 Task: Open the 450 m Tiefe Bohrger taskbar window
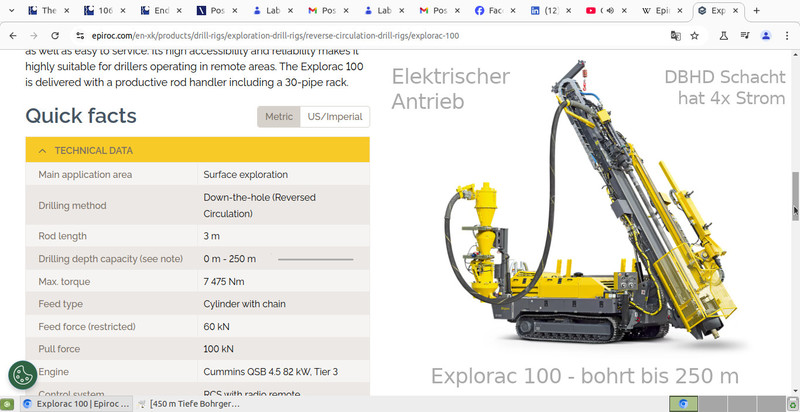(195, 404)
